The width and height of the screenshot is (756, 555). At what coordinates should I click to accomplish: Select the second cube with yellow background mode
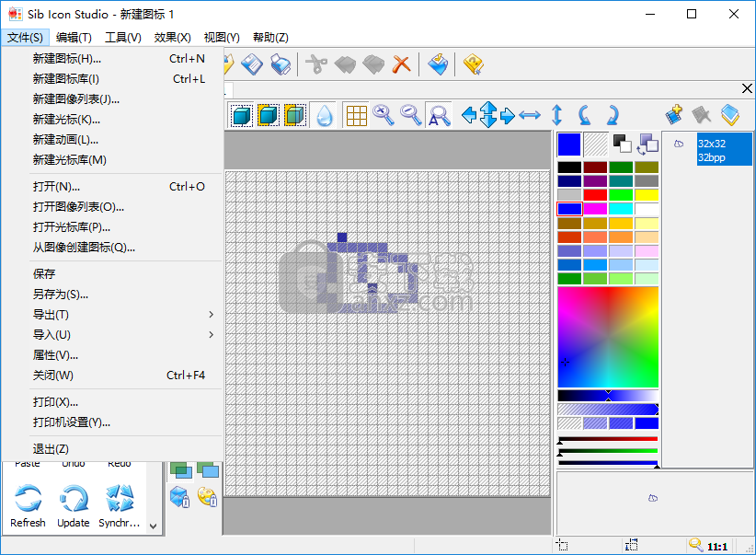[x=268, y=115]
